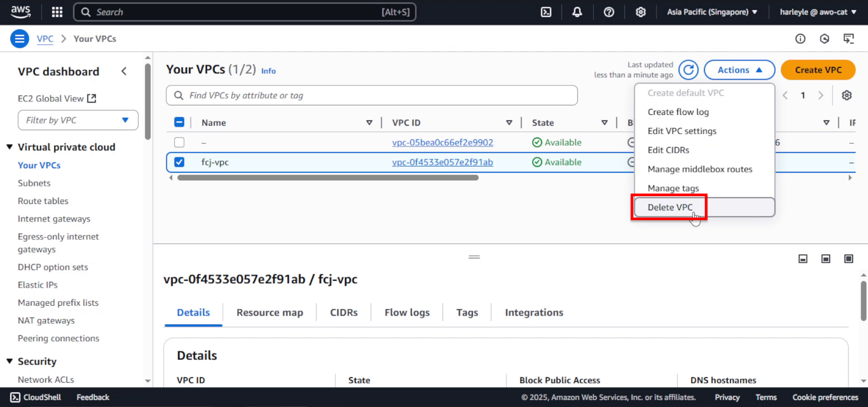Viewport: 868px width, 407px height.
Task: Open the Feedback footer link
Action: 93,397
